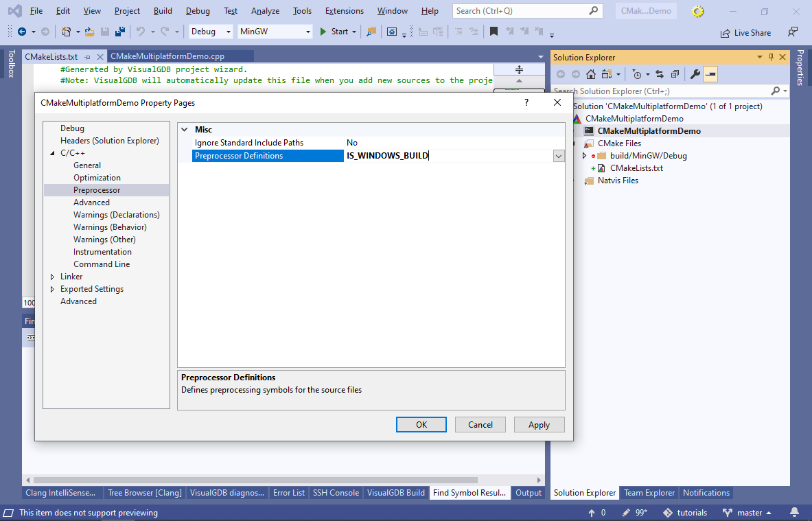
Task: Click the Search (Ctrl+Q) box
Action: [527, 11]
